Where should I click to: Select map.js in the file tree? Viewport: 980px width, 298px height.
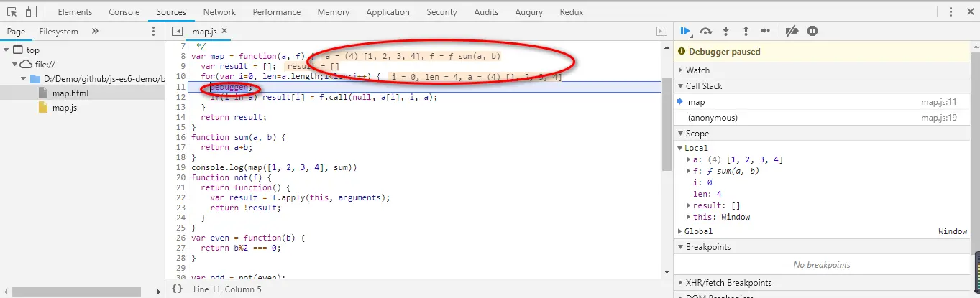[65, 108]
